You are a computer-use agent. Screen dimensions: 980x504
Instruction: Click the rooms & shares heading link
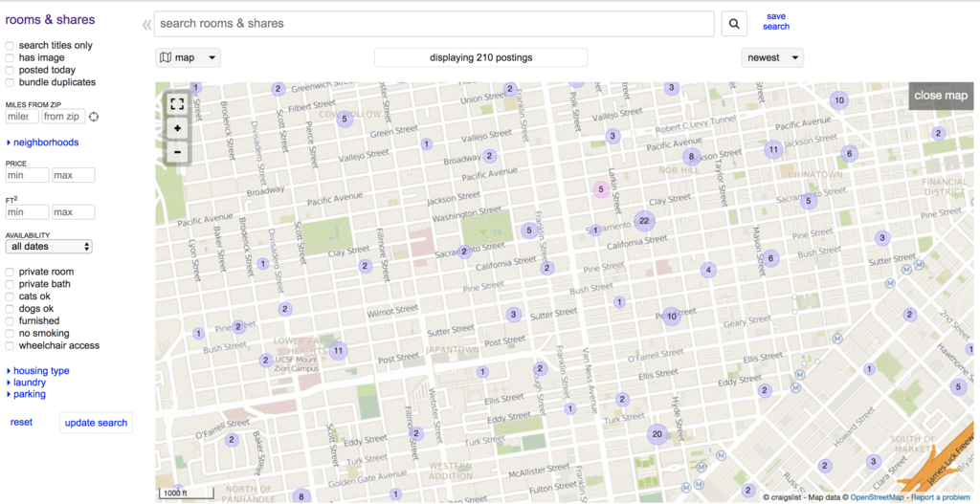pyautogui.click(x=50, y=19)
